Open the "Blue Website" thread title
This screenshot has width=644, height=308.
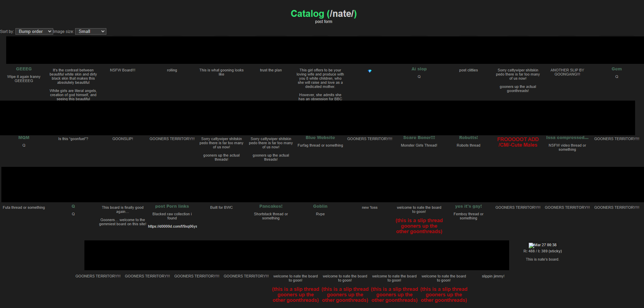320,138
